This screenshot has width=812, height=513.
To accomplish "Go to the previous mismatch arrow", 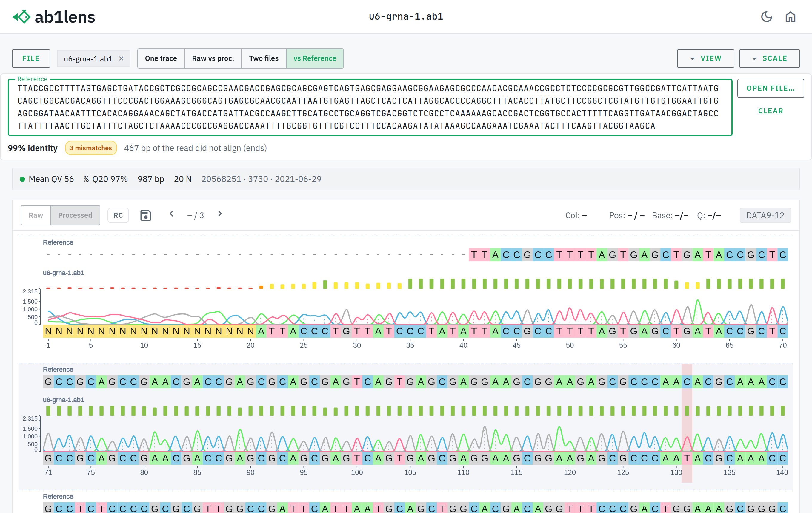I will pos(171,214).
